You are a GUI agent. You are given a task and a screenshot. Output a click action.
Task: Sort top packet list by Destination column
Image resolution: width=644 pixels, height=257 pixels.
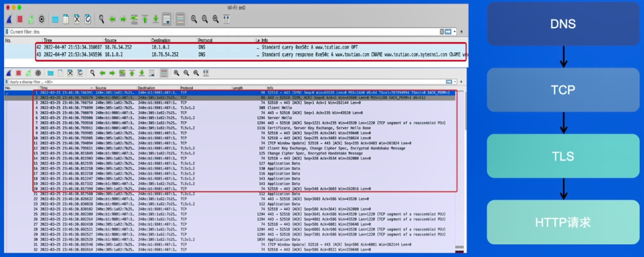161,40
